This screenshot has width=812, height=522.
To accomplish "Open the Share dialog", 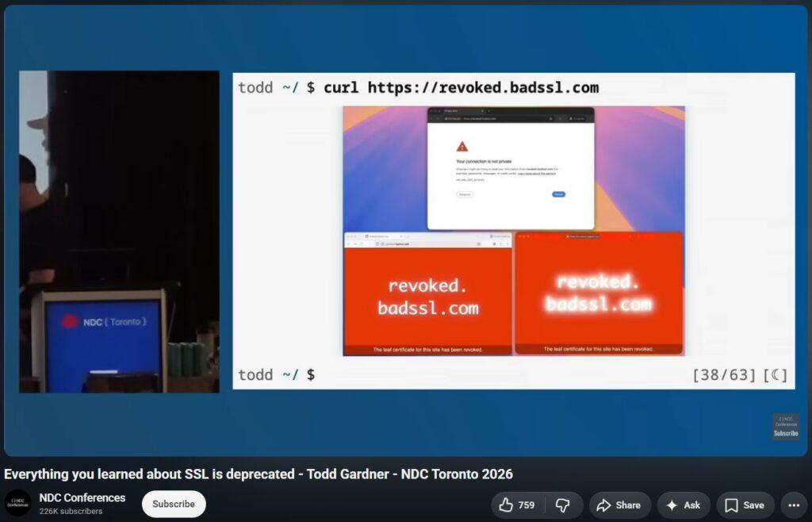I will pos(620,505).
